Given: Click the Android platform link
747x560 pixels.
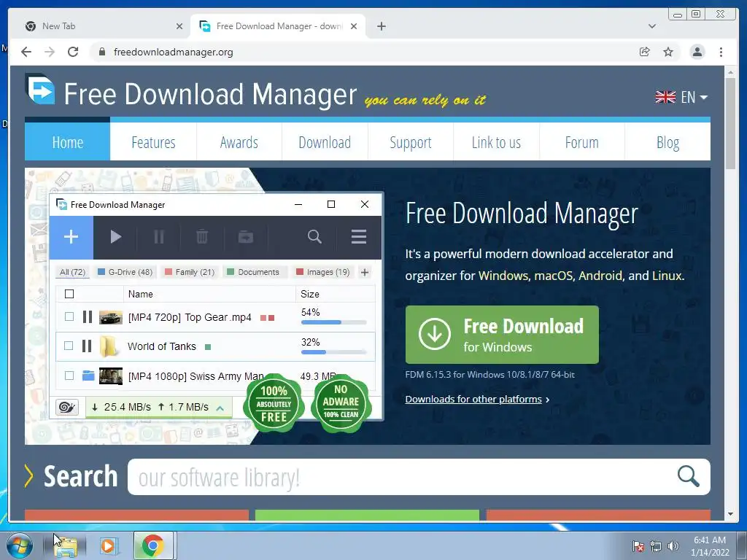Looking at the screenshot, I should click(x=600, y=276).
